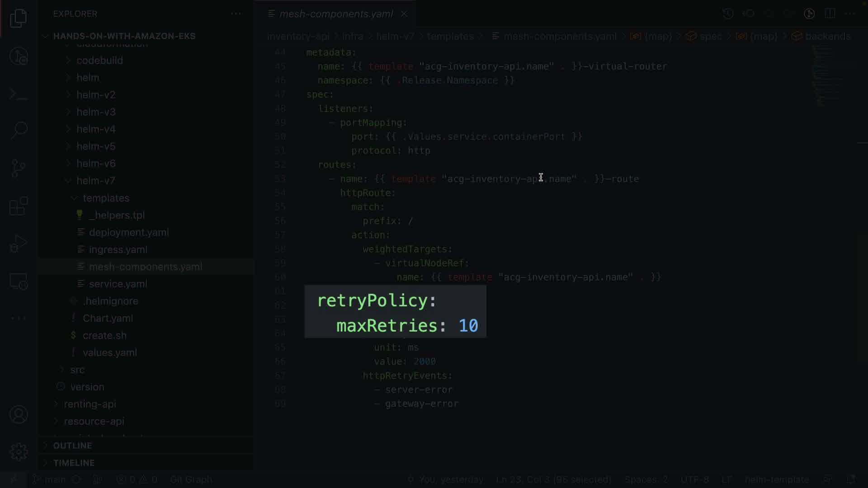Open the Extensions view icon
Screen dimensions: 868x488
pos(19,206)
